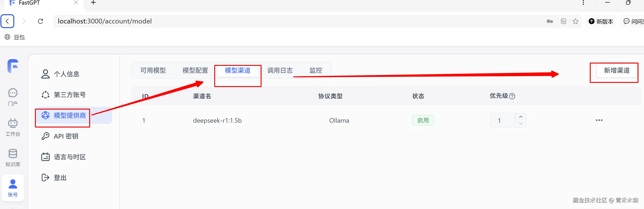Open the 工作台 workbench sidebar icon
644x209 pixels.
(x=13, y=127)
